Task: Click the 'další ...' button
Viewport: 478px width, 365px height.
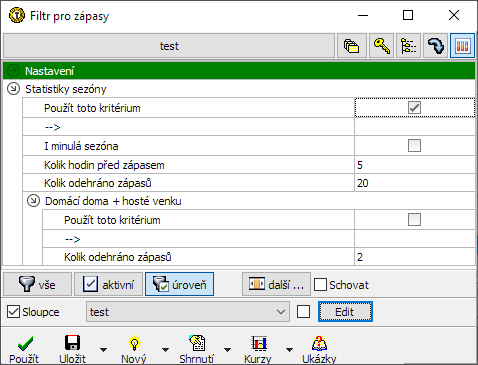Action: 276,284
